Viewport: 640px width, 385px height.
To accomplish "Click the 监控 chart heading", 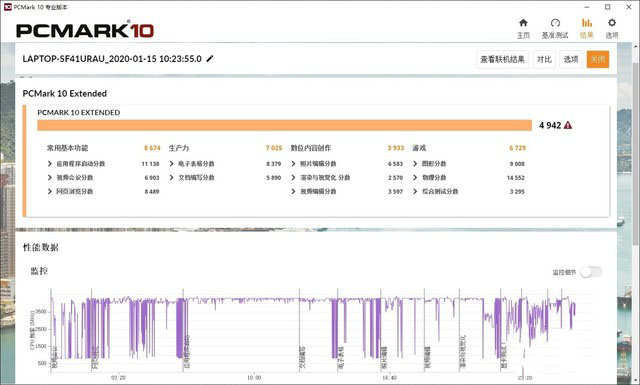I will coord(39,271).
